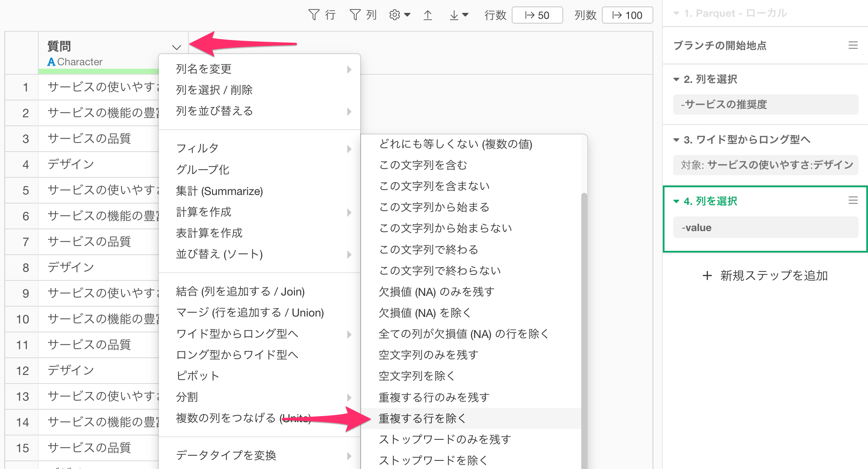
Task: Choose ストップワードを除く option
Action: pos(471,460)
